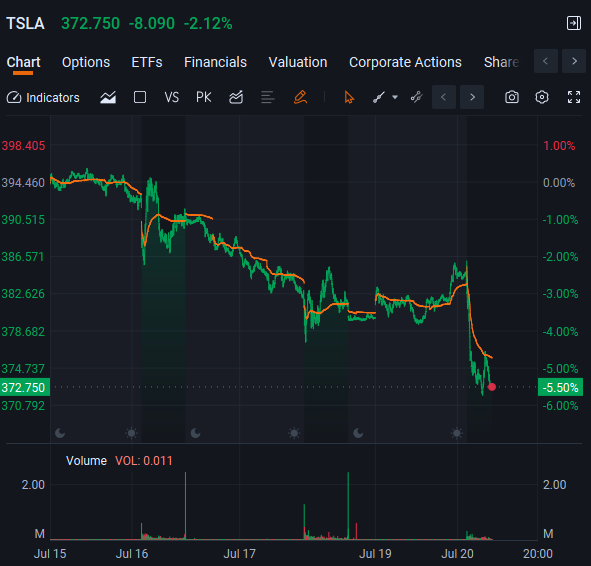Image resolution: width=591 pixels, height=566 pixels.
Task: Click the moon session marker after Jul 16
Action: [x=195, y=433]
